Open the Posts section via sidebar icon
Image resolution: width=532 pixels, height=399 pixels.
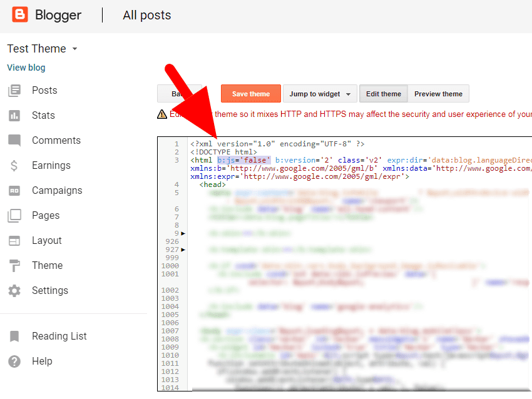[x=15, y=90]
